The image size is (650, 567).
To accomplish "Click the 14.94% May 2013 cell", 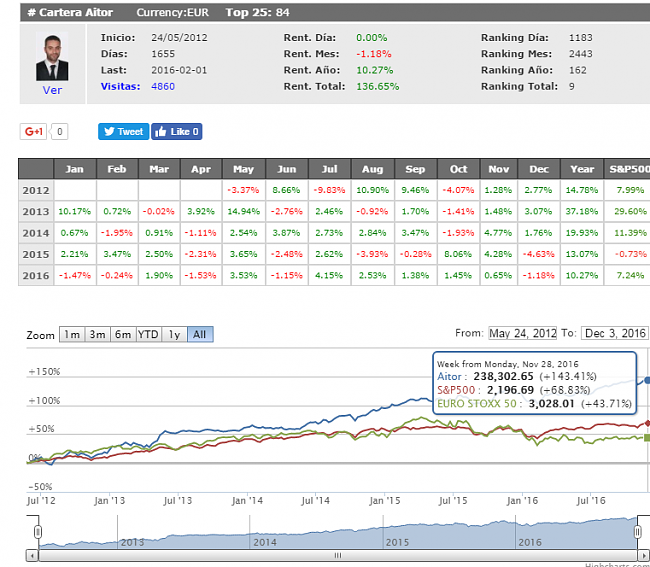I will click(244, 211).
